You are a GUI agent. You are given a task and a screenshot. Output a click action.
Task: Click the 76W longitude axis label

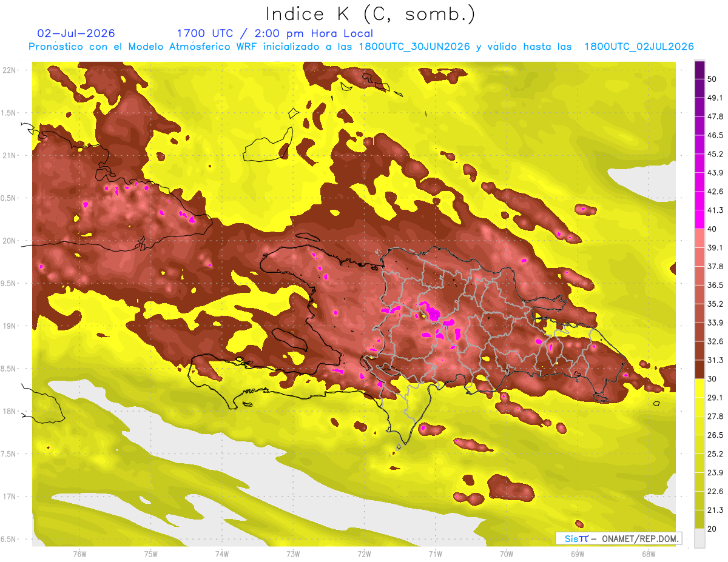pyautogui.click(x=79, y=554)
